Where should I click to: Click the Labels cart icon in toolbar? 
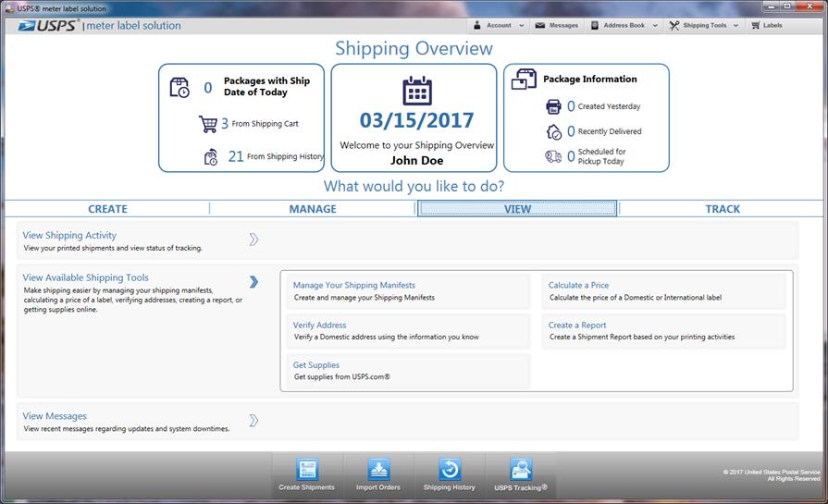[756, 25]
